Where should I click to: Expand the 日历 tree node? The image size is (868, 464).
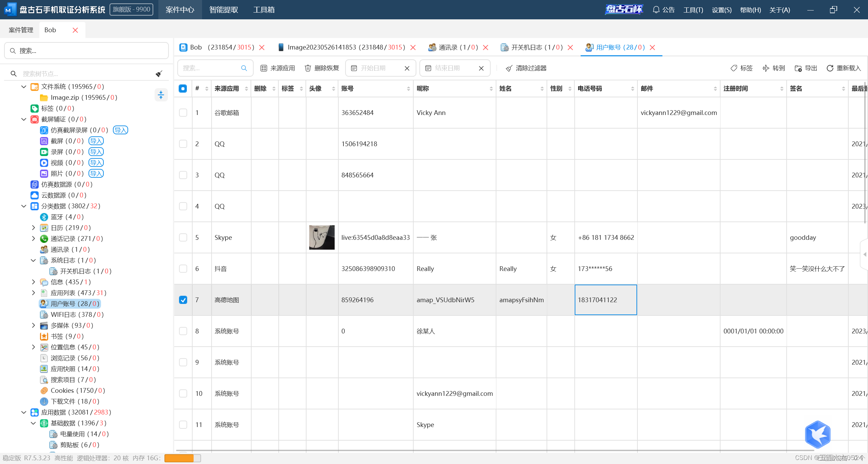(33, 228)
